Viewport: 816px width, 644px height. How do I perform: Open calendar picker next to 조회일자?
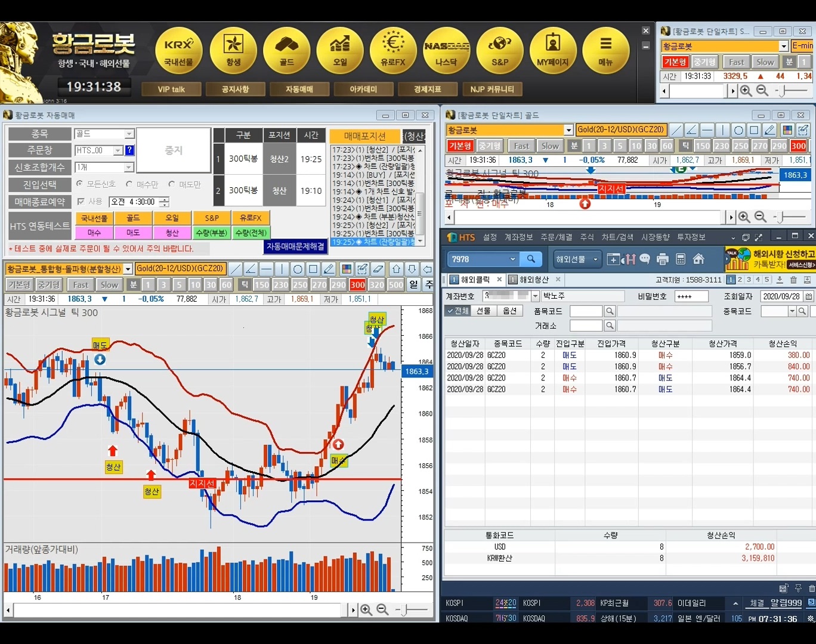click(808, 296)
